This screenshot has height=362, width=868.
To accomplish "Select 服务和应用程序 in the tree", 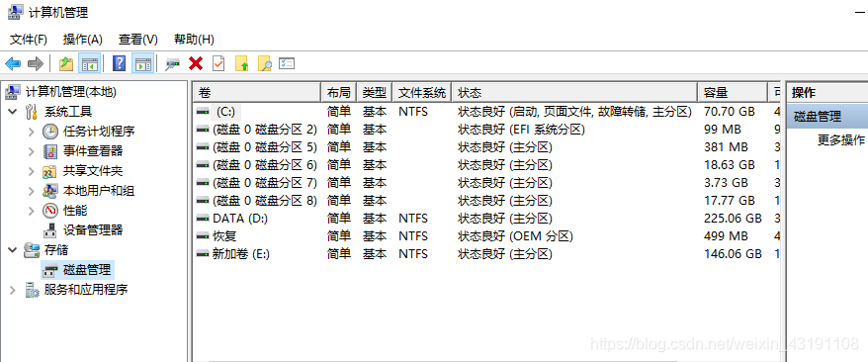I will (86, 290).
